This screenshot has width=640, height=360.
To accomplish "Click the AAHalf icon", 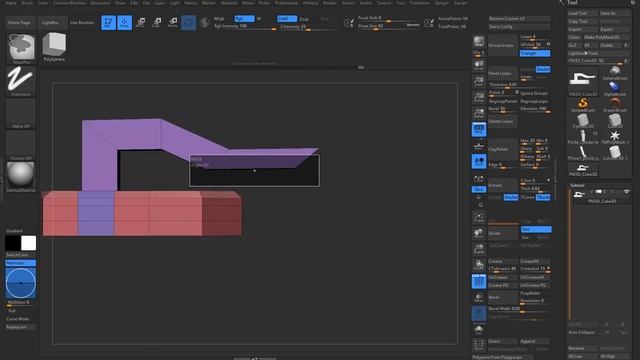I will click(x=479, y=113).
